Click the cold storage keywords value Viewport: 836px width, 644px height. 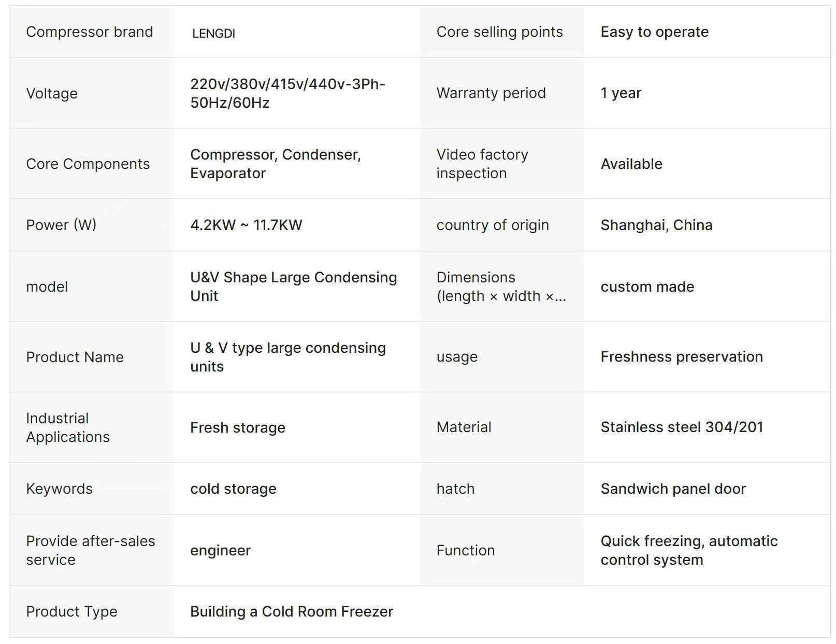[233, 489]
